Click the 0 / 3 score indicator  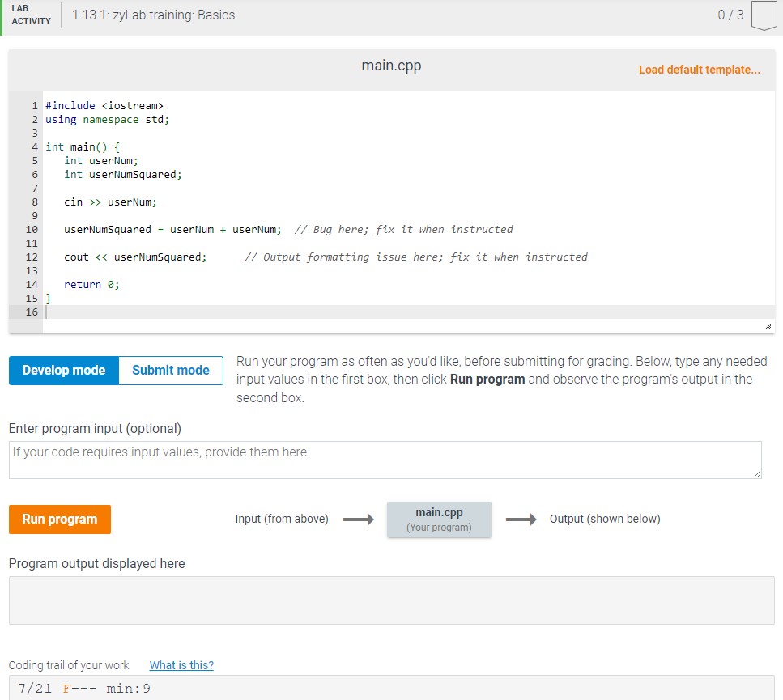point(730,14)
